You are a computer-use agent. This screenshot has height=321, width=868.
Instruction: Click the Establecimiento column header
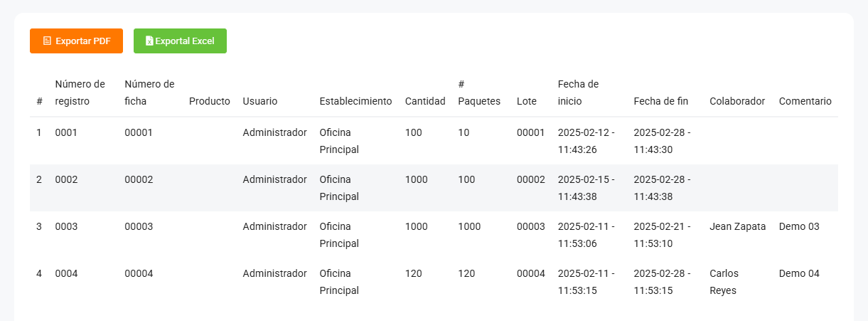(x=355, y=101)
